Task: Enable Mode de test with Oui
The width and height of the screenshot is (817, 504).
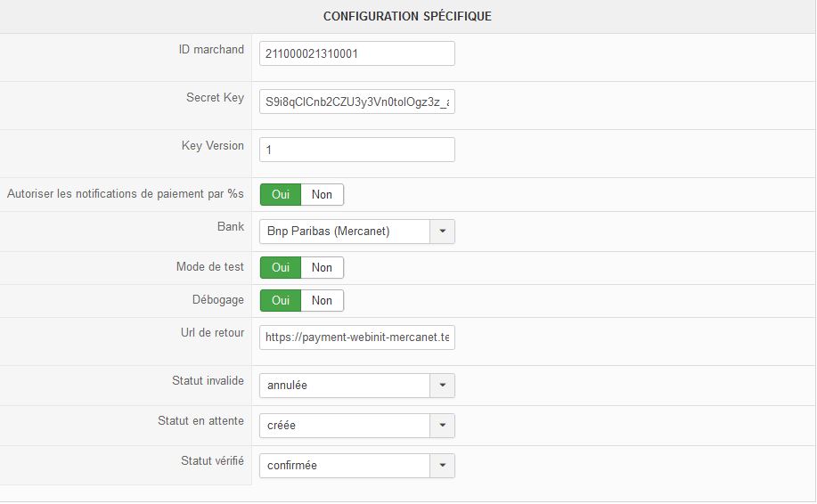Action: coord(280,268)
